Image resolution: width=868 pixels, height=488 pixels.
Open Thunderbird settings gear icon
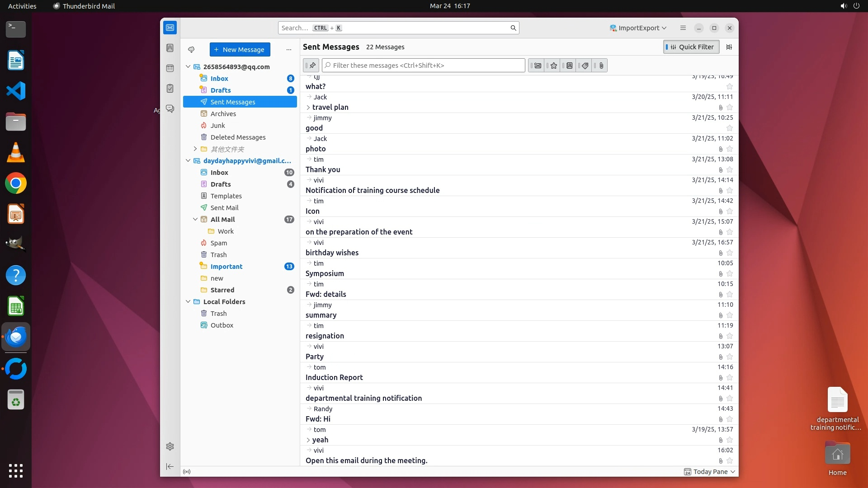pos(170,446)
